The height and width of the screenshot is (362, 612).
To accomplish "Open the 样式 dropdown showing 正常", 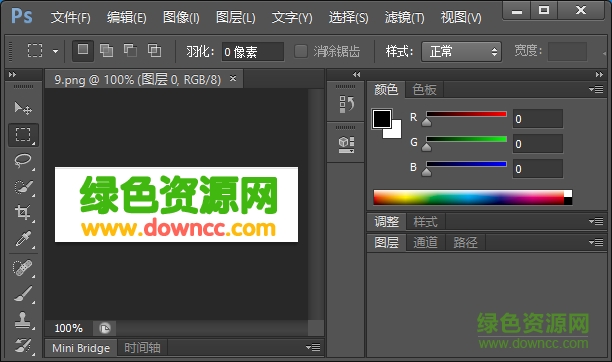I will pyautogui.click(x=461, y=52).
